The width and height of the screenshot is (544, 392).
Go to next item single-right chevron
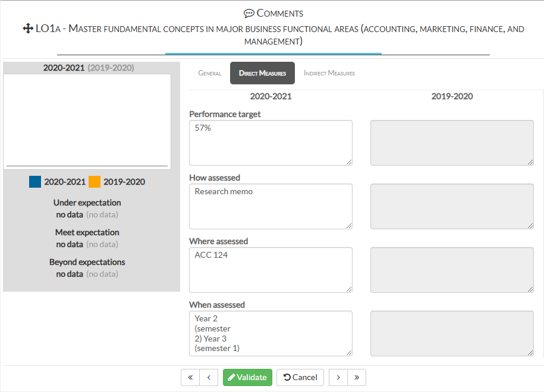click(338, 377)
